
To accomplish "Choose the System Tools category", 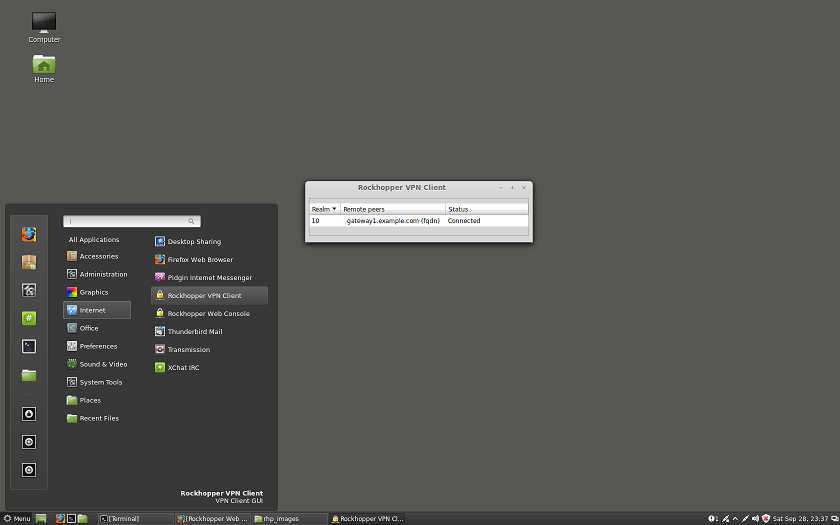I will point(100,382).
